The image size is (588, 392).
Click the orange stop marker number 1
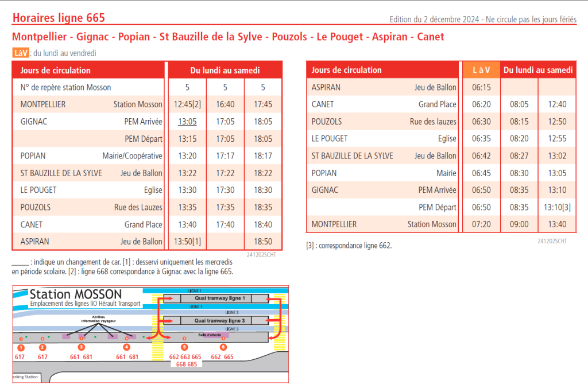(x=21, y=347)
